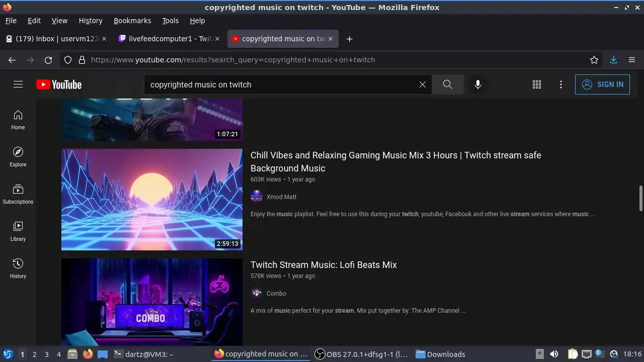Open YouTube settings three-dot menu
This screenshot has width=644, height=362.
(x=561, y=84)
